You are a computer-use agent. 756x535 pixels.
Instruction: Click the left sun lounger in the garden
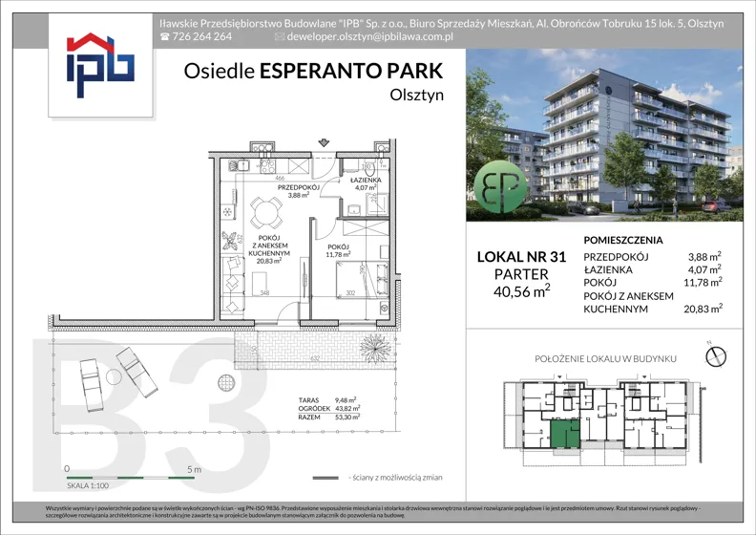90,385
